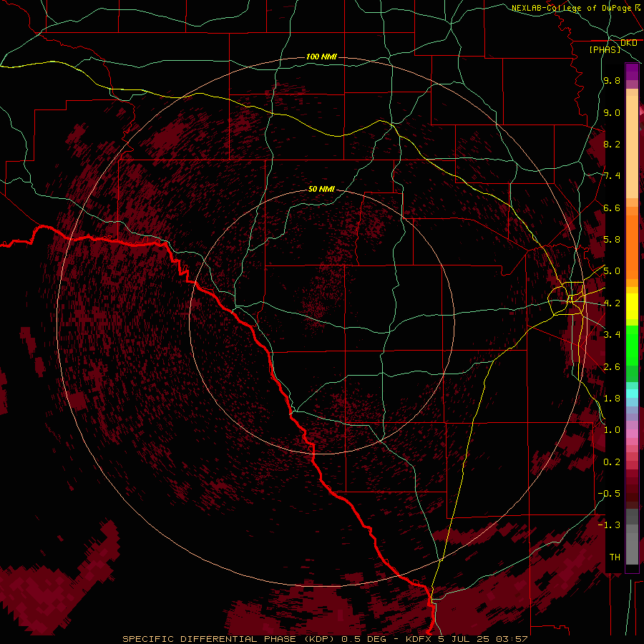Click the 3.4 legend value
644x644 pixels.
[612, 335]
